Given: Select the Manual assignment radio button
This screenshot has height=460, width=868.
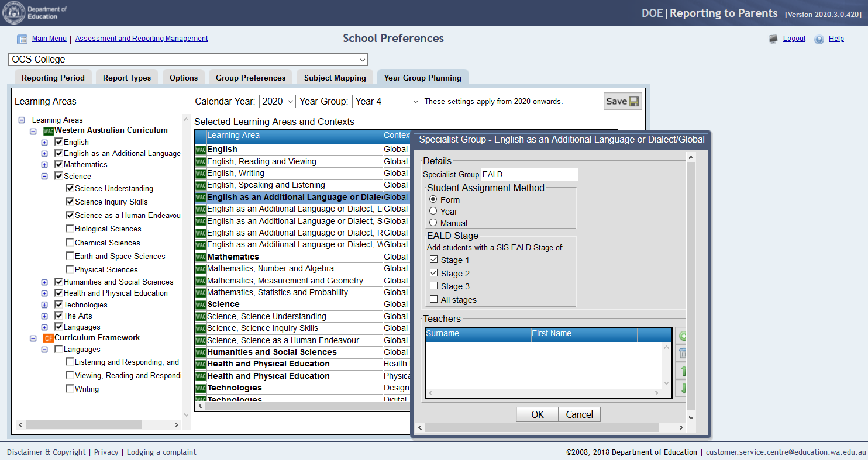Looking at the screenshot, I should pos(433,223).
